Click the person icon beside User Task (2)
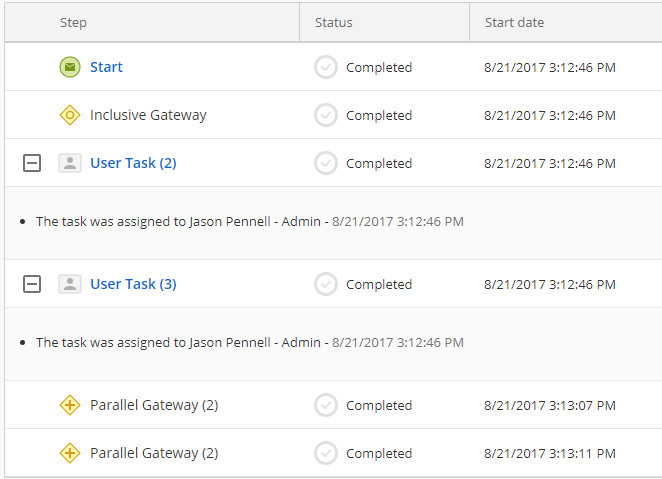662x479 pixels. coord(69,163)
